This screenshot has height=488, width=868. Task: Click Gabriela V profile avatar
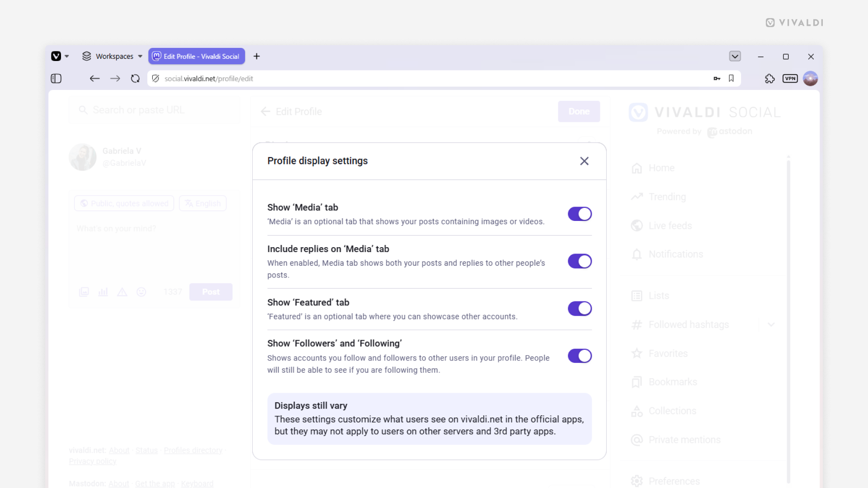(83, 157)
